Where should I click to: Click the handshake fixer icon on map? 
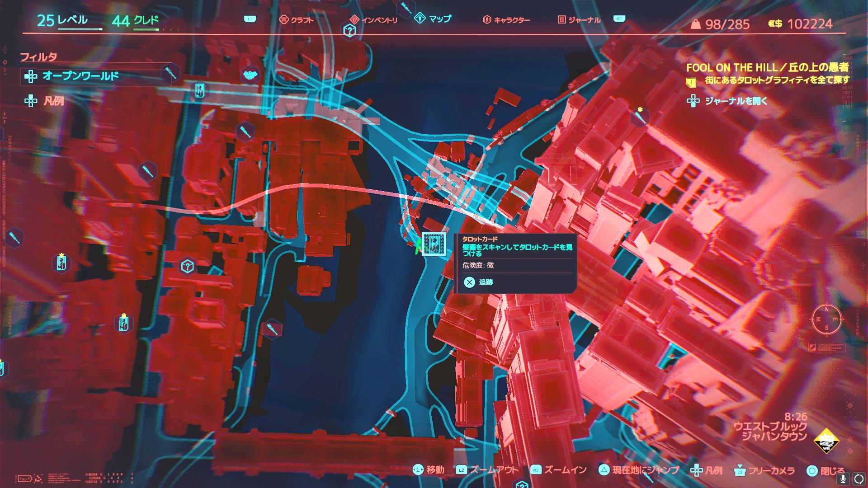pyautogui.click(x=249, y=75)
